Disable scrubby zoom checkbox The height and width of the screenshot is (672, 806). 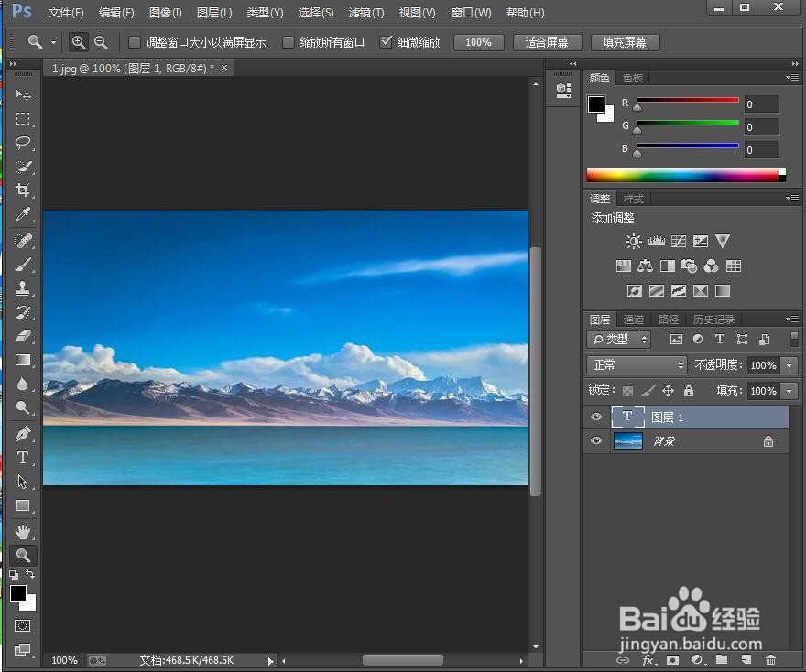click(x=386, y=42)
